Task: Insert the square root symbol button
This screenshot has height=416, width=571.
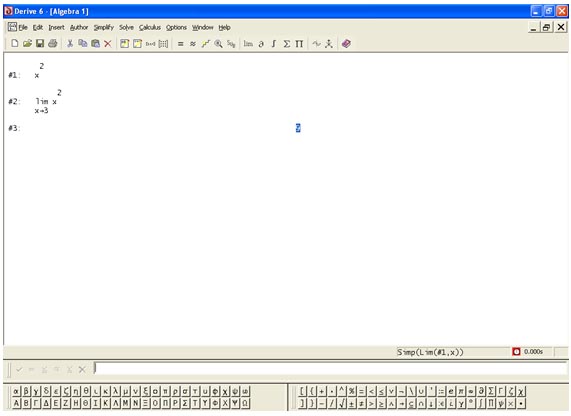Action: tap(342, 403)
